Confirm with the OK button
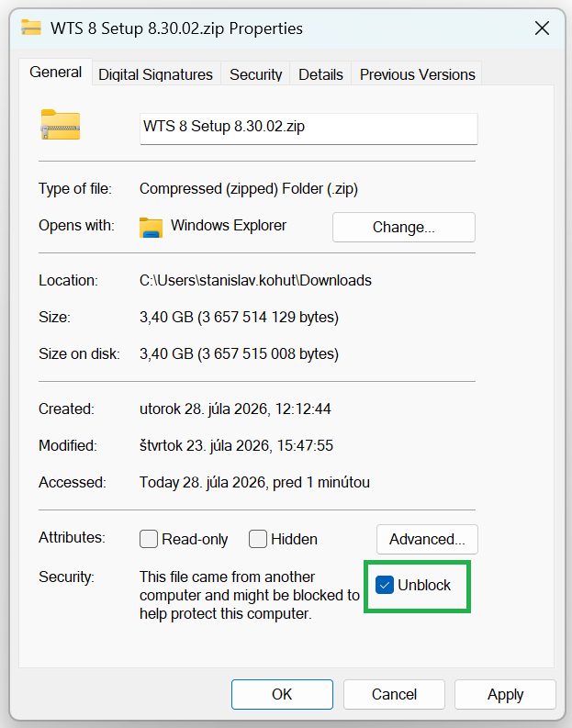The width and height of the screenshot is (572, 728). [282, 694]
